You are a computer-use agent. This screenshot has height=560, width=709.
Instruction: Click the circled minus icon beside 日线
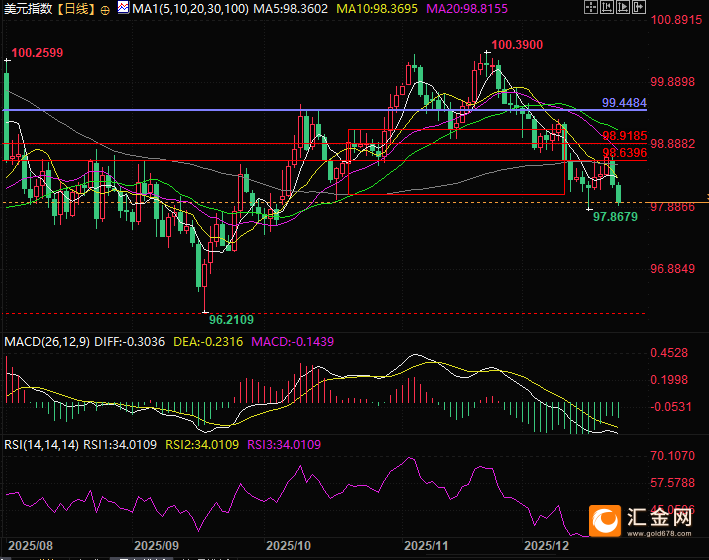pos(106,9)
